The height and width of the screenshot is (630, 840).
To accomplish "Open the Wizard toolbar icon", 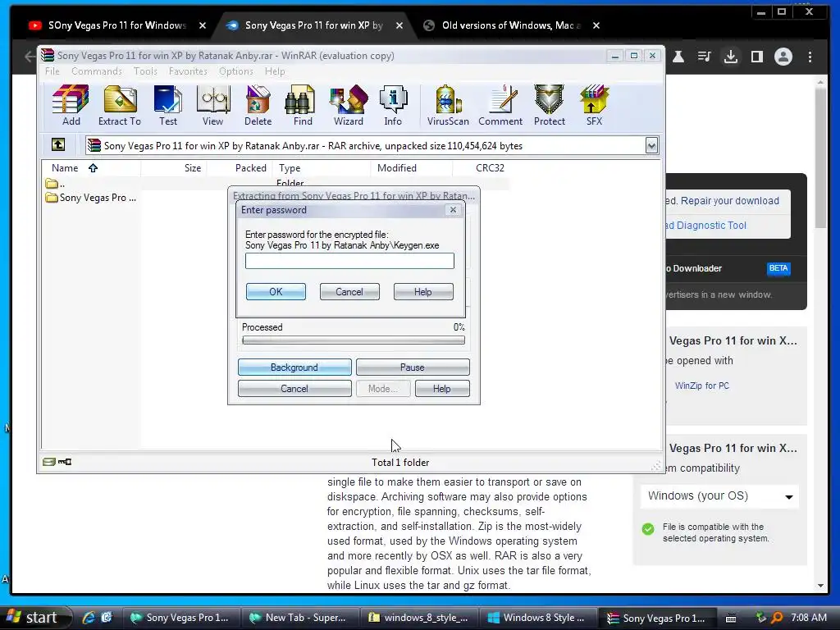I will pos(348,105).
